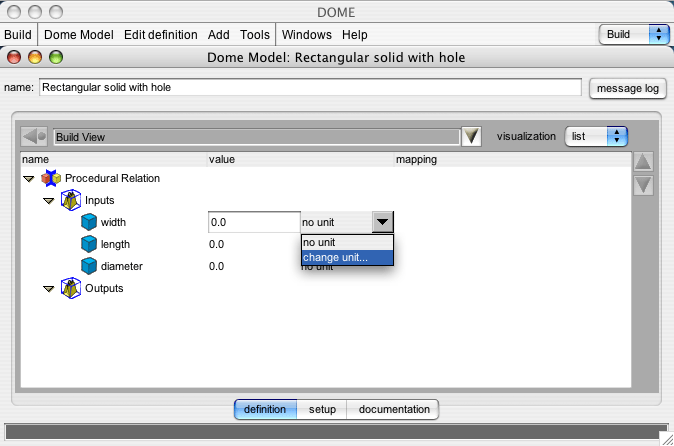The height and width of the screenshot is (446, 674).
Task: Open the Tools menu
Action: point(254,35)
